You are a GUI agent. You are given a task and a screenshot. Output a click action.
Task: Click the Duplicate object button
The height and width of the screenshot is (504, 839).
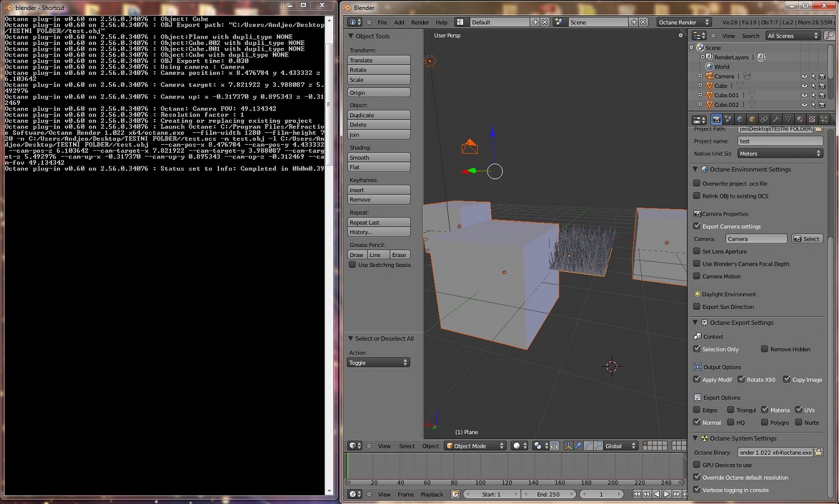pos(379,115)
